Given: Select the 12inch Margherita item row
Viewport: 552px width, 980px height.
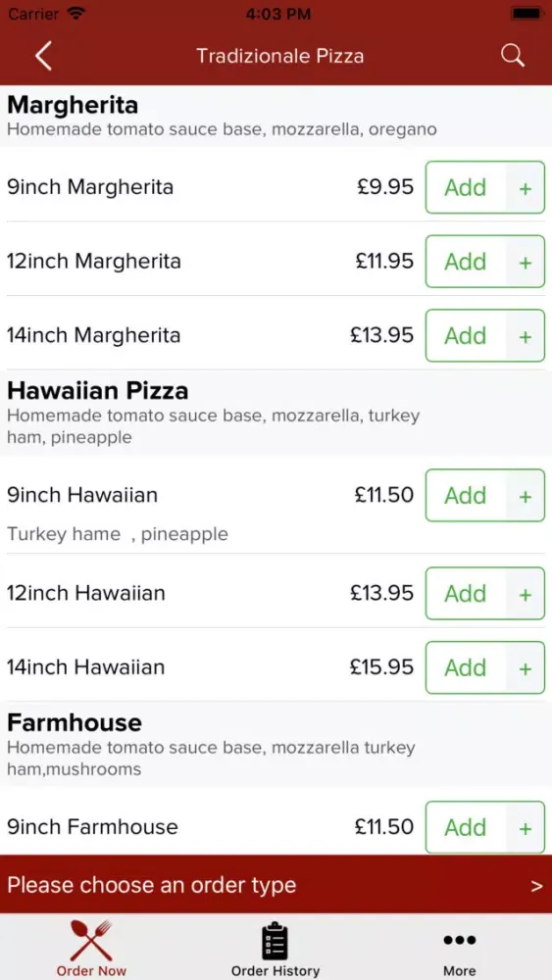Looking at the screenshot, I should [x=276, y=259].
